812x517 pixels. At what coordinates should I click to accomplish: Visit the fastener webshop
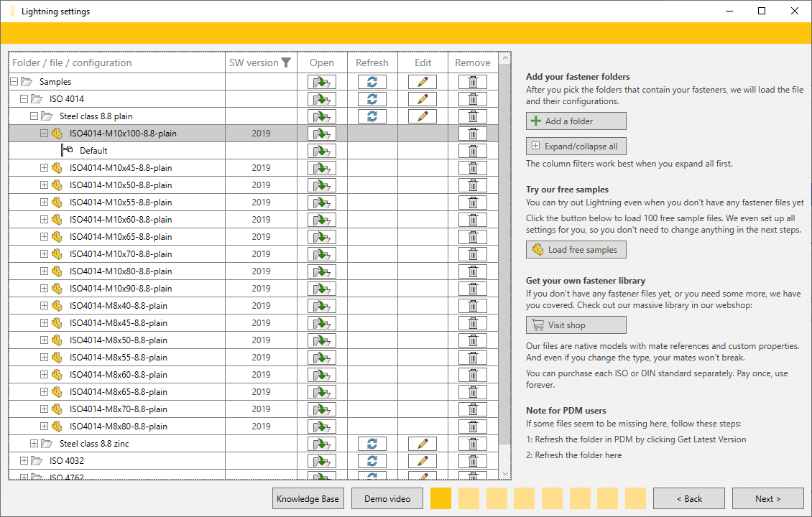[x=576, y=325]
